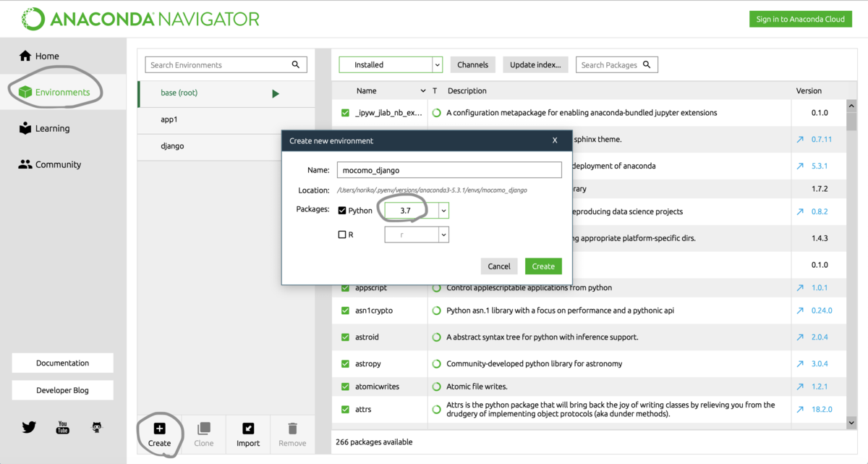868x464 pixels.
Task: Open the Community section
Action: [49, 164]
